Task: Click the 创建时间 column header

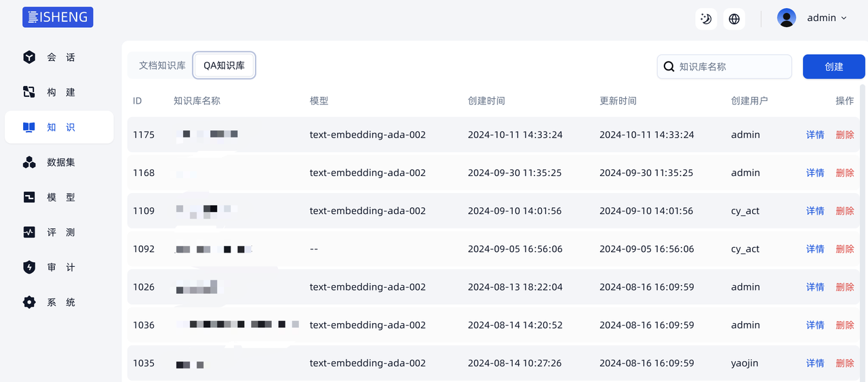Action: tap(486, 101)
